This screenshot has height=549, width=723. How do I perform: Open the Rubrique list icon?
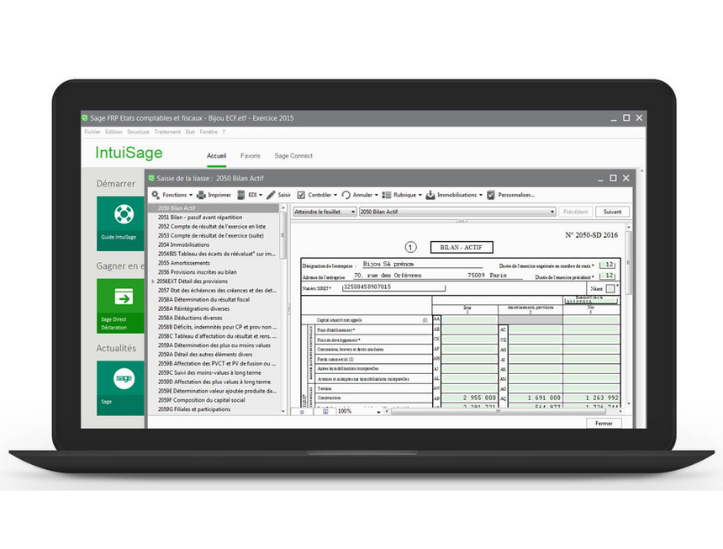(x=386, y=195)
